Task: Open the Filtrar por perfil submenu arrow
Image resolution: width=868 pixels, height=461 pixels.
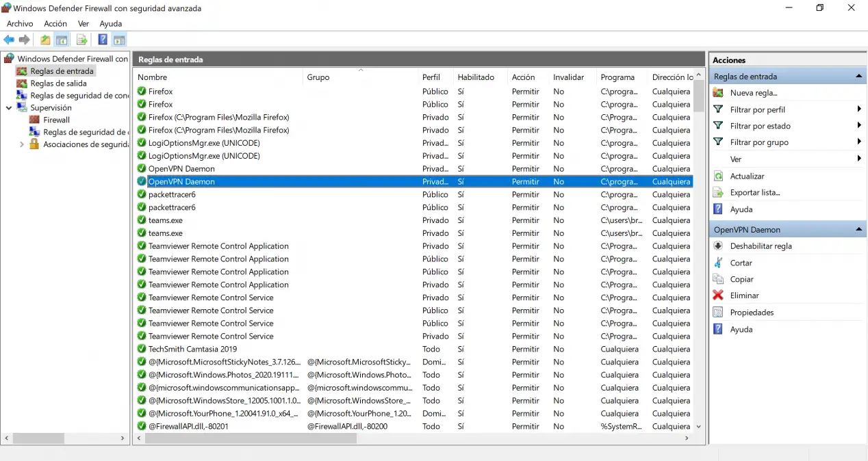Action: point(859,109)
